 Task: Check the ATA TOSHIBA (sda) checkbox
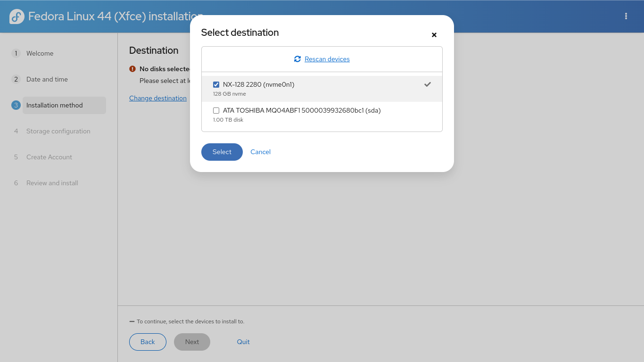(216, 111)
